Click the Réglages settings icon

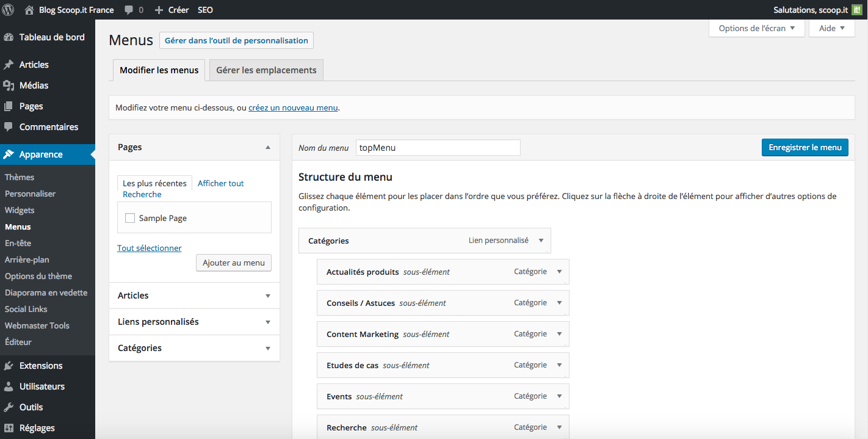[9, 428]
